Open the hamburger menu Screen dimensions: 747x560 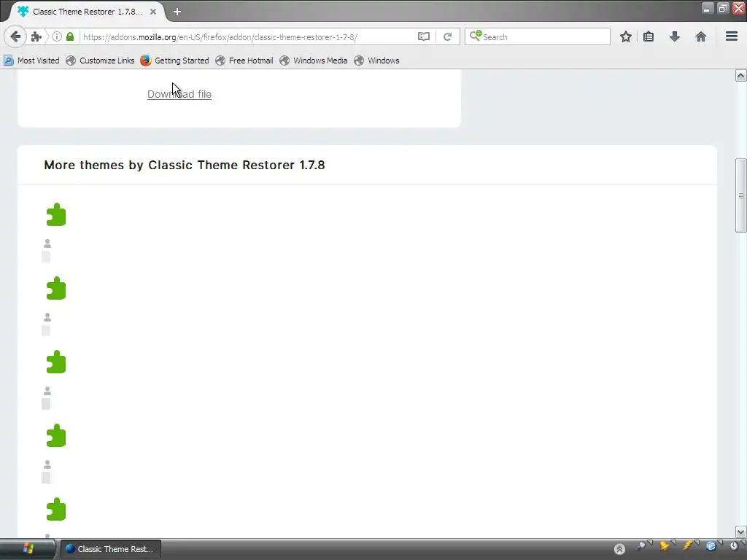point(732,36)
